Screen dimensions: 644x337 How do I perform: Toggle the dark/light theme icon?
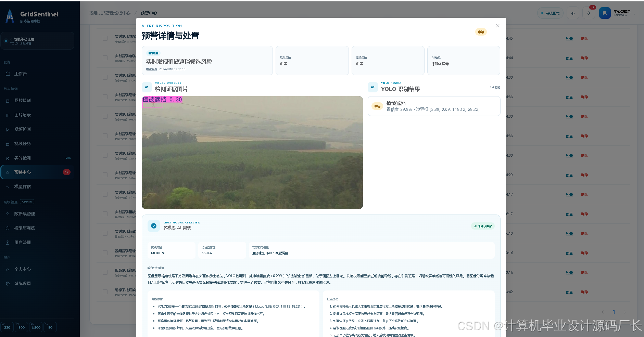[x=573, y=13]
